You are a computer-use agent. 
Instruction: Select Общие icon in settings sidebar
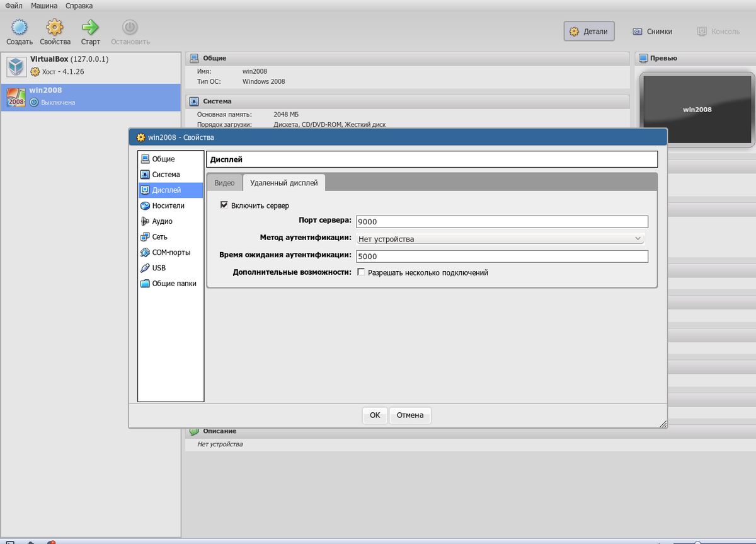pos(146,159)
